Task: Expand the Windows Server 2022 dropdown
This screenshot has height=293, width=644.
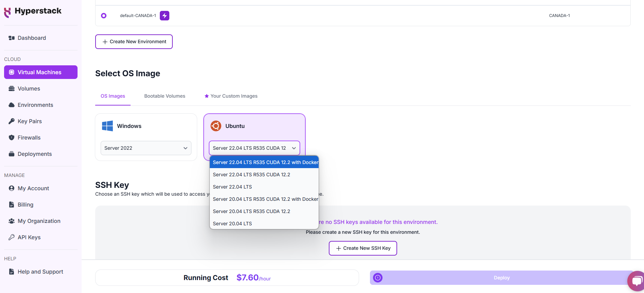Action: click(146, 148)
